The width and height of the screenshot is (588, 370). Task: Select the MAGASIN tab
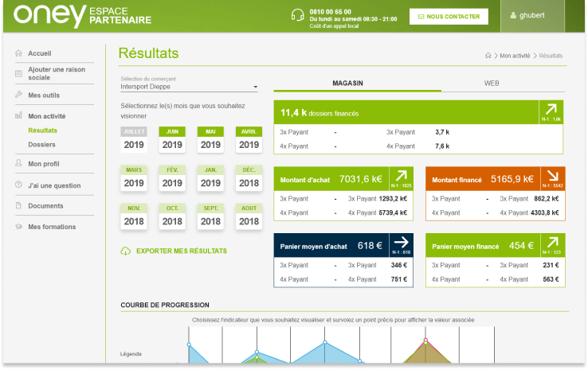pos(347,84)
